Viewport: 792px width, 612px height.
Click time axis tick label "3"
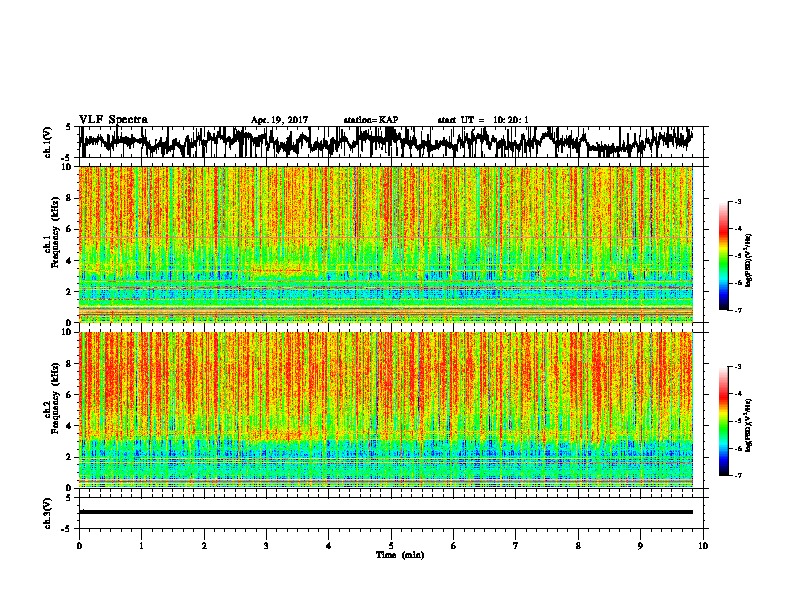267,546
